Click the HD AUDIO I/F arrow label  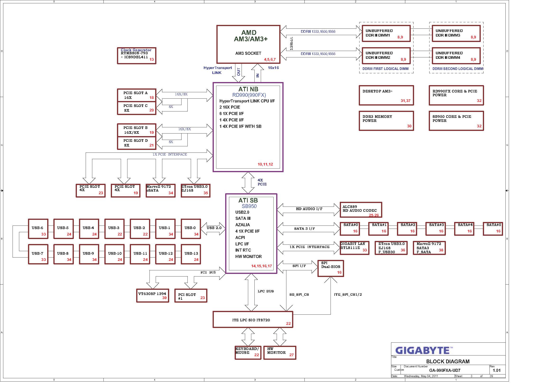309,209
